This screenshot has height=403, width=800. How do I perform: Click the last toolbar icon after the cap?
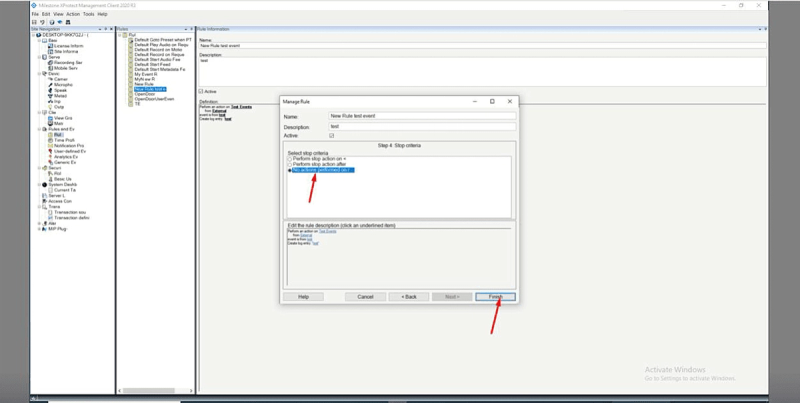click(68, 22)
